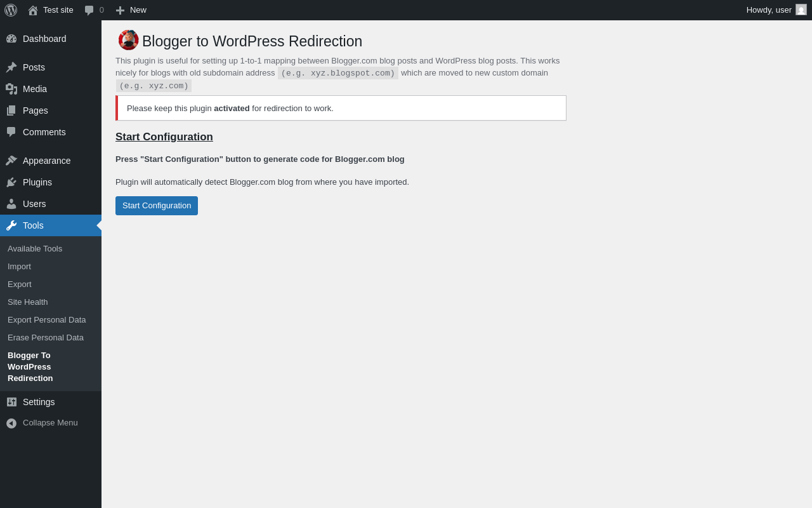The height and width of the screenshot is (508, 812).
Task: Open Erase Personal Data link
Action: [46, 338]
